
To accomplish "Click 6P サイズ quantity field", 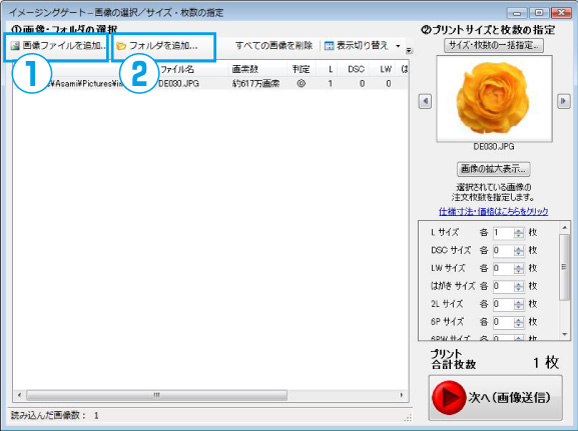I will pos(504,322).
